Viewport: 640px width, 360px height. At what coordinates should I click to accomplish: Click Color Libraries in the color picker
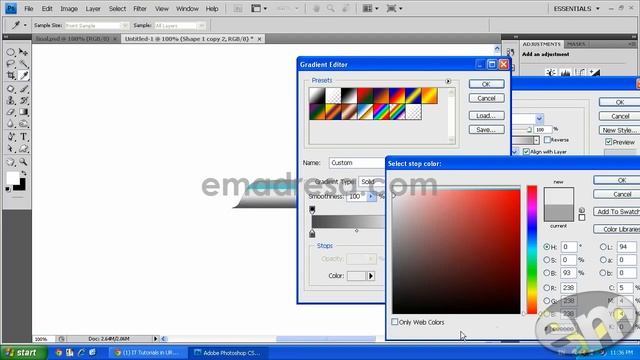click(617, 229)
